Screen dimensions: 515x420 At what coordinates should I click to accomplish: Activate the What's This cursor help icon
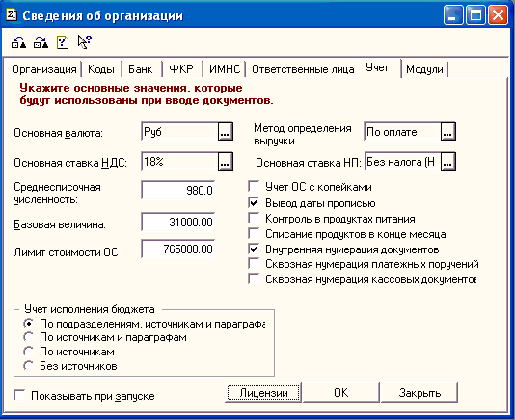pos(85,42)
